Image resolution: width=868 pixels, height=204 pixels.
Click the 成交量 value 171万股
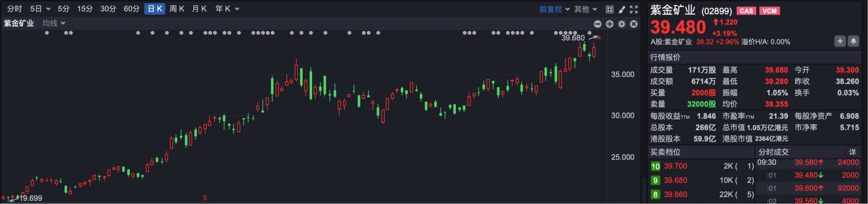(702, 70)
